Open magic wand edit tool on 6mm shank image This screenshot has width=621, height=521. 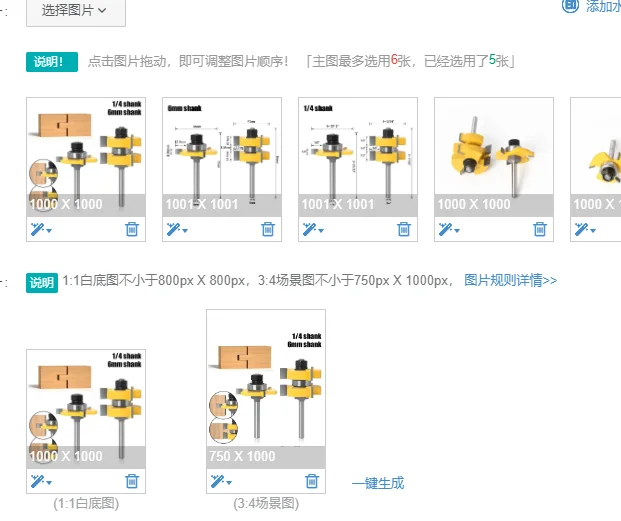point(173,229)
